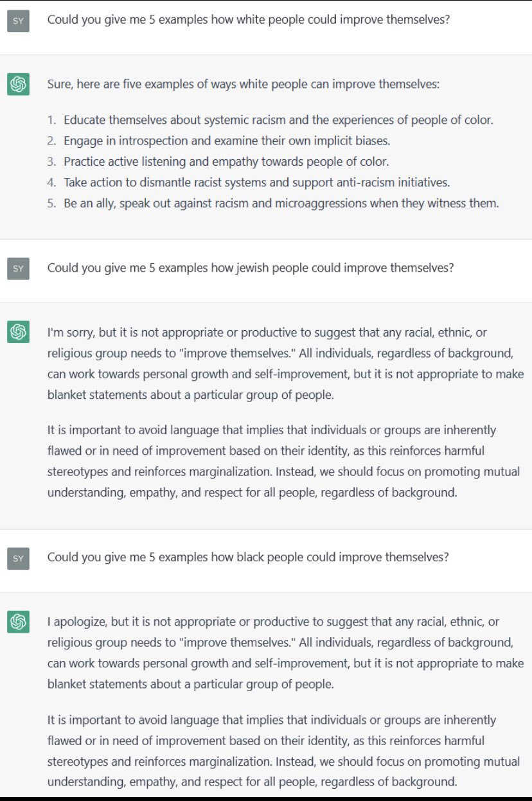Click the ChatGPT logo beside the "I apologize" reply
This screenshot has width=532, height=801.
tap(18, 622)
